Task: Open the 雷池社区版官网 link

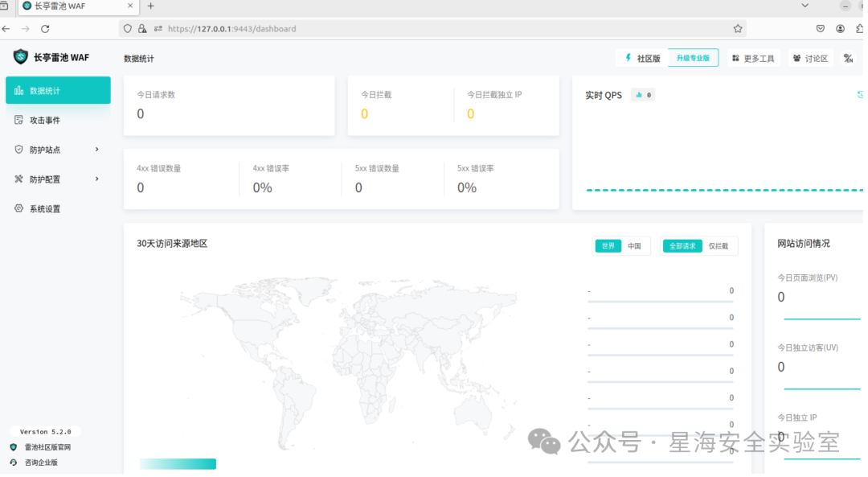Action: click(x=47, y=447)
